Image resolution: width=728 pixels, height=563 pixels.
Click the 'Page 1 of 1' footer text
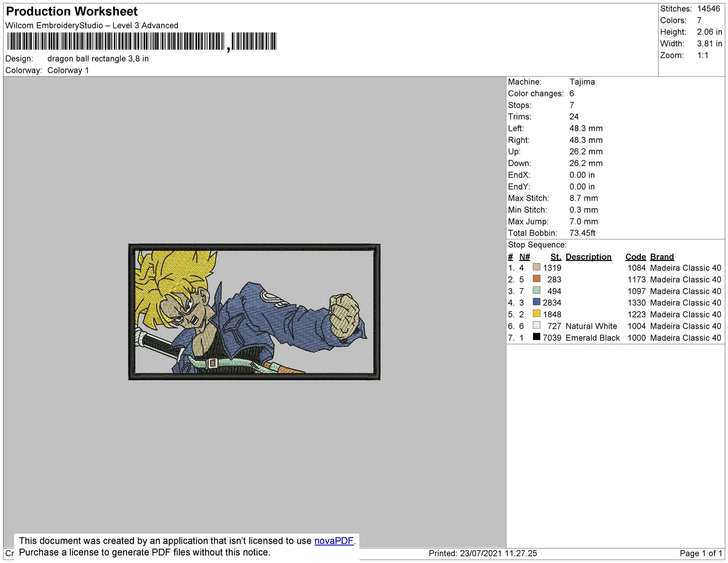[x=701, y=553]
